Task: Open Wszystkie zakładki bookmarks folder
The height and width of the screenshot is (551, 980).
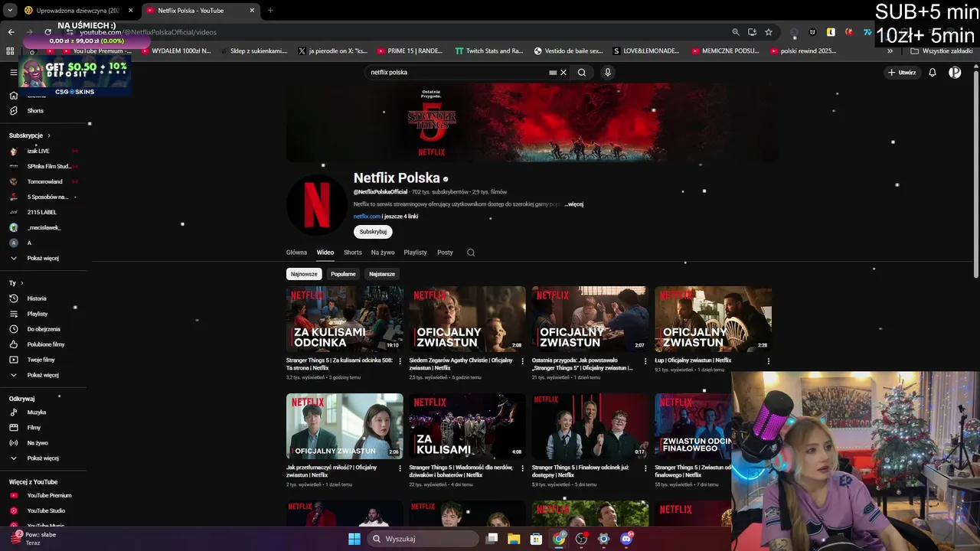Action: coord(942,51)
